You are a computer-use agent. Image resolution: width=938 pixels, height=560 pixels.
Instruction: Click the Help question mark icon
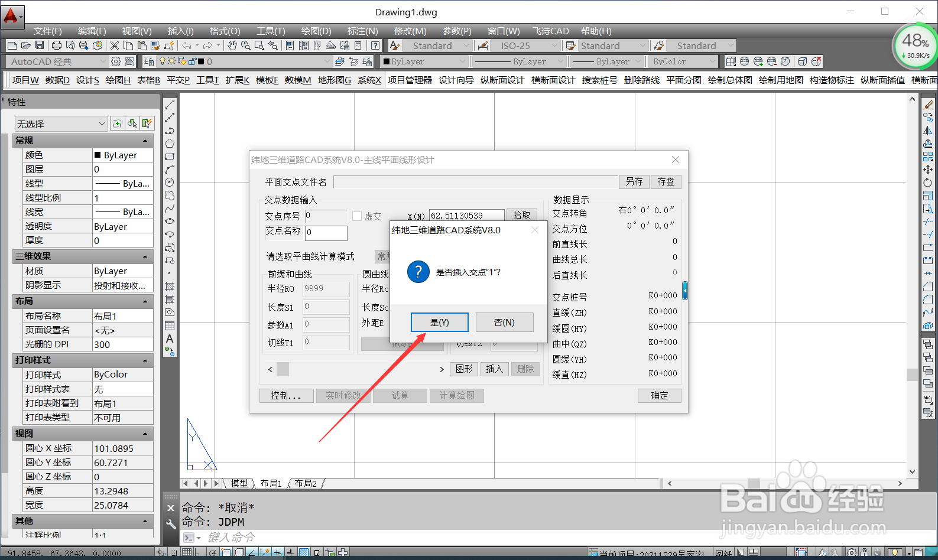(375, 45)
